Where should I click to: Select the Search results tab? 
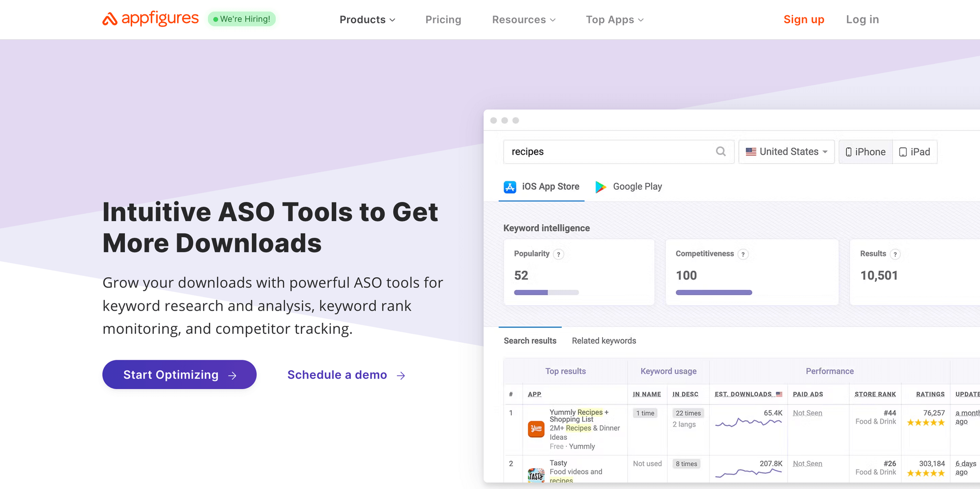click(530, 341)
